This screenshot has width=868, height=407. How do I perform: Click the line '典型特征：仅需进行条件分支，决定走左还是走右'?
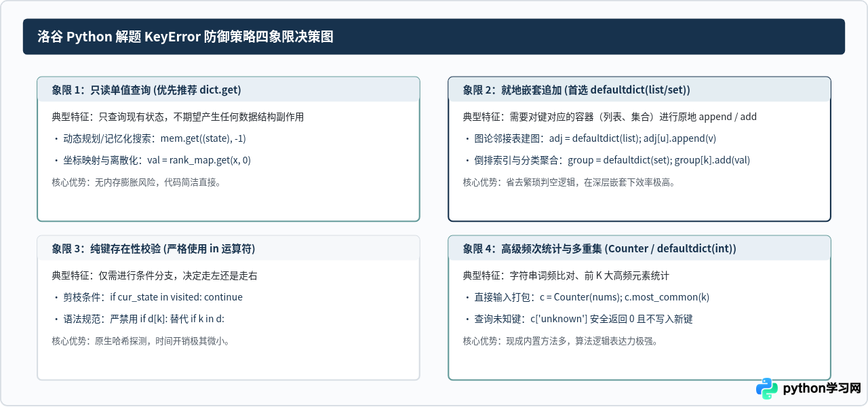pos(155,276)
